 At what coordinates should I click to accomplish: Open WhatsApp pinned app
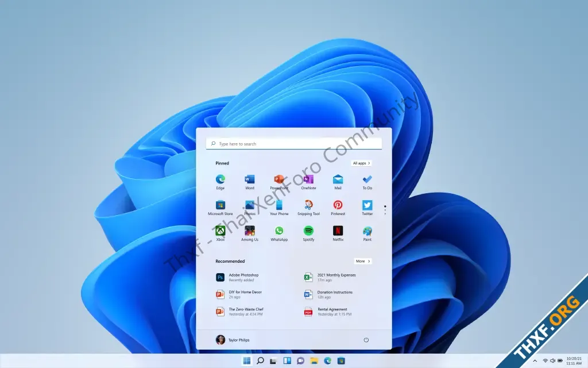point(279,233)
